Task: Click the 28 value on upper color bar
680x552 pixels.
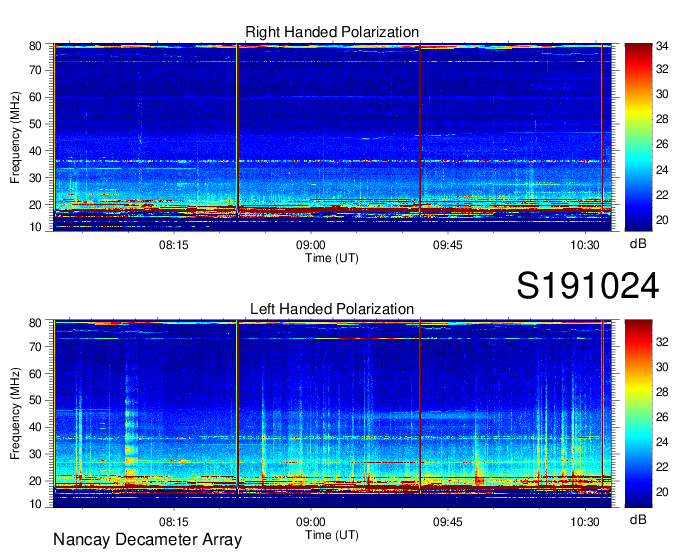Action: [662, 119]
